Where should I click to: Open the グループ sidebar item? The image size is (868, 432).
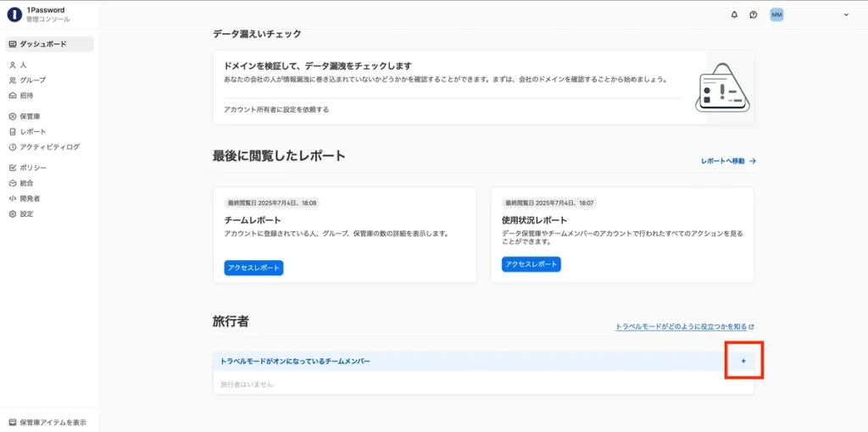(32, 80)
